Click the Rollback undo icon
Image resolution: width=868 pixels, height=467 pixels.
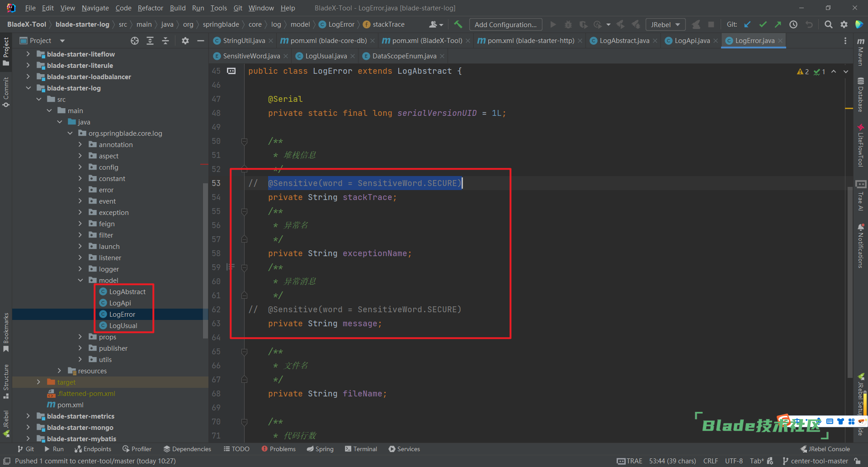[x=809, y=24]
